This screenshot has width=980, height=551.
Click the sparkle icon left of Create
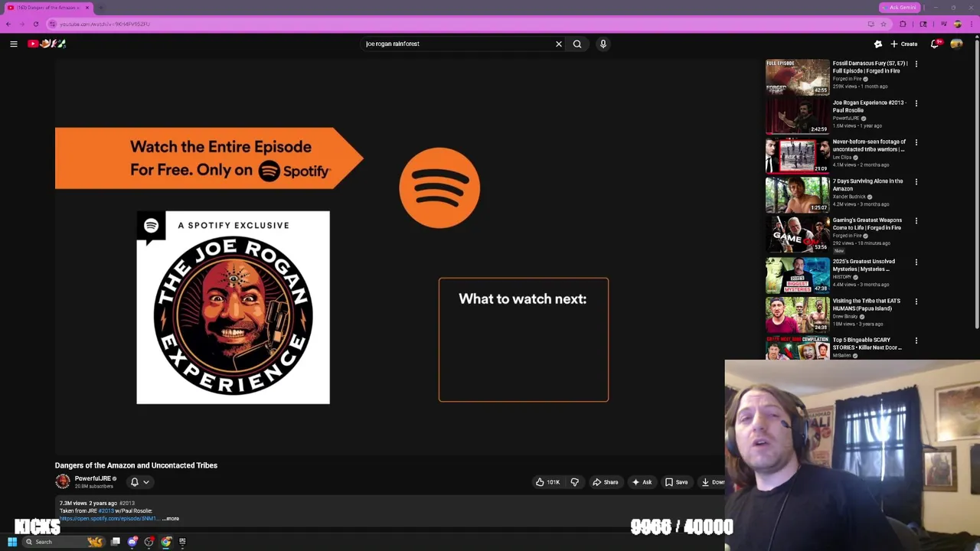pos(878,44)
